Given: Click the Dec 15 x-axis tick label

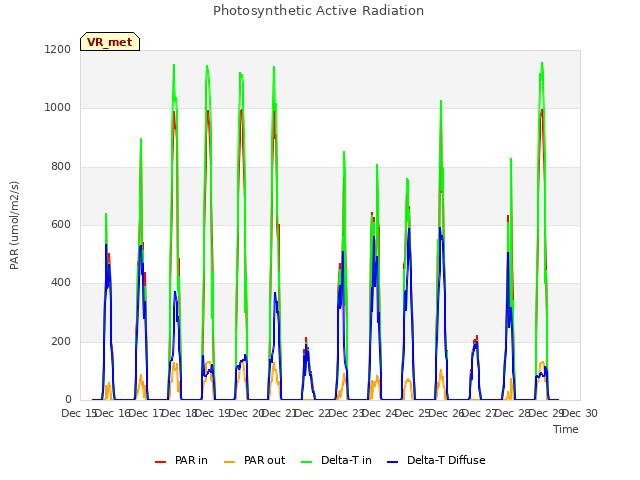Looking at the screenshot, I should 78,413.
